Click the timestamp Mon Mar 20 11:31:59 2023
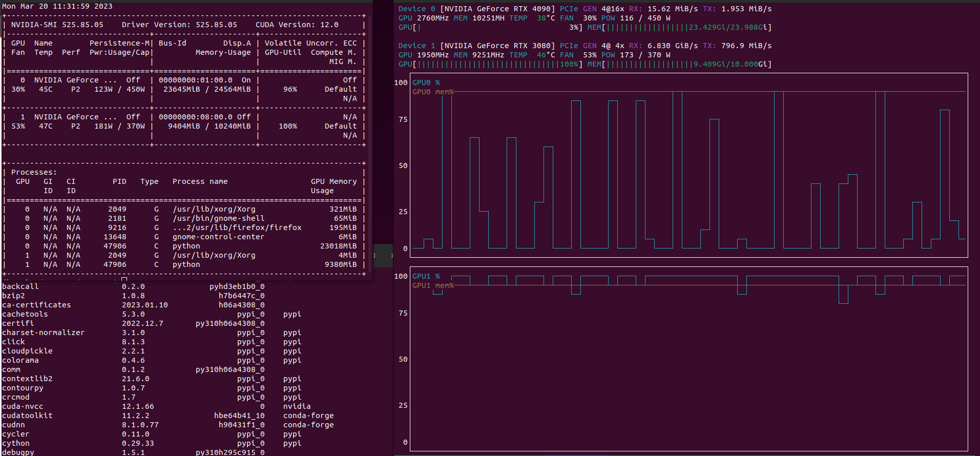This screenshot has height=456, width=980. pyautogui.click(x=57, y=6)
